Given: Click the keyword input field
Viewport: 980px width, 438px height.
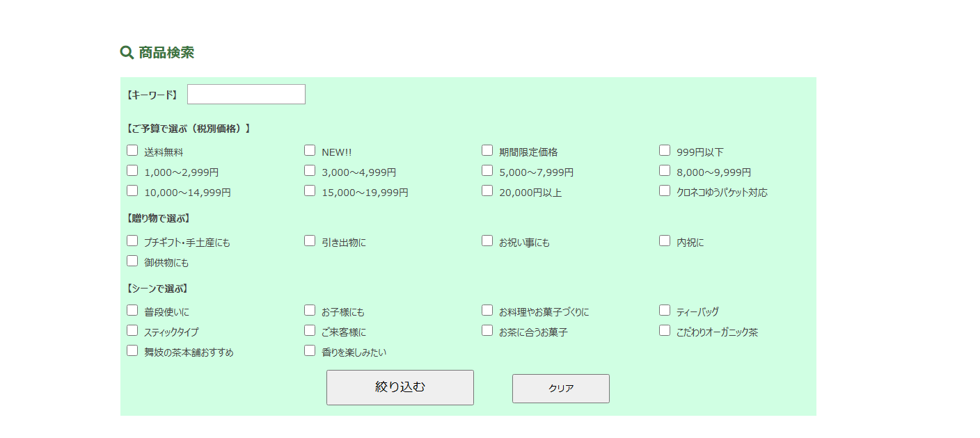Looking at the screenshot, I should click(246, 95).
